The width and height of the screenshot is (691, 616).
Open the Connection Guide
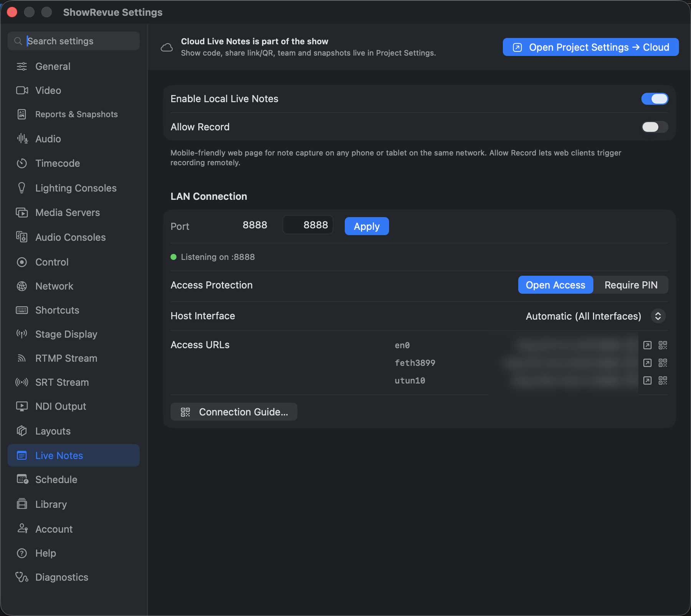[x=234, y=412]
